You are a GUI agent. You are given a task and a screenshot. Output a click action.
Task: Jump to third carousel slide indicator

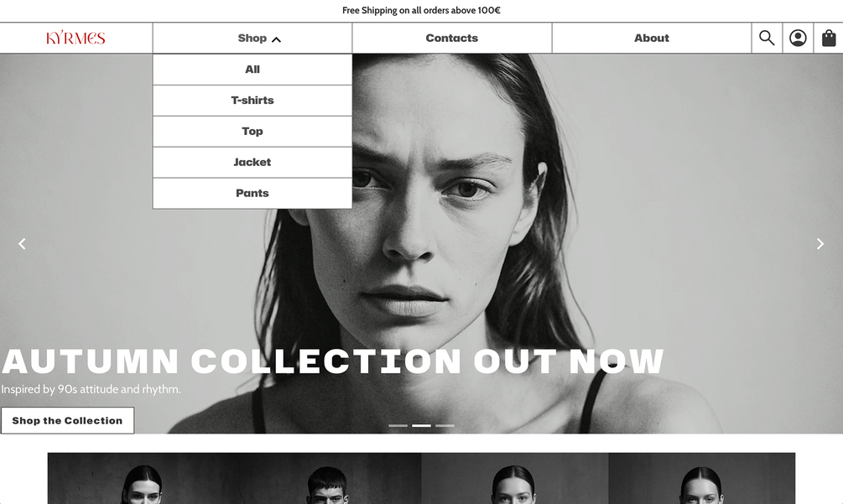(x=445, y=425)
